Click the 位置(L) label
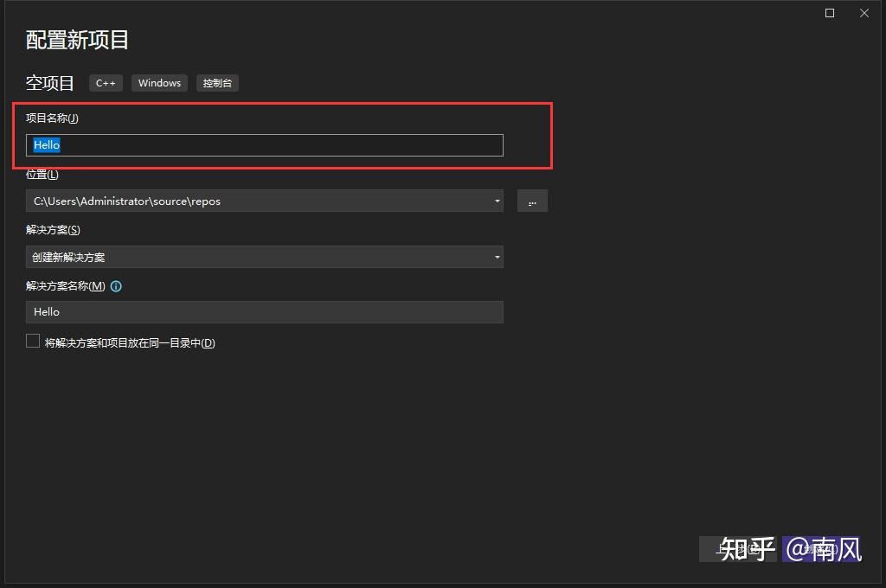Screen dimensions: 886x588 (42, 175)
